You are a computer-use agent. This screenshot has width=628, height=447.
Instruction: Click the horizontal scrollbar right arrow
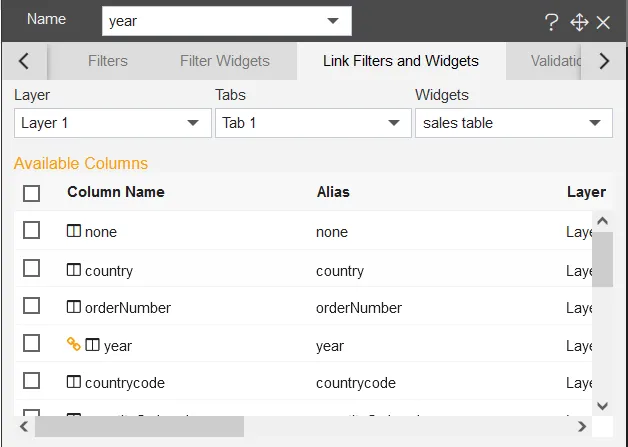click(582, 427)
